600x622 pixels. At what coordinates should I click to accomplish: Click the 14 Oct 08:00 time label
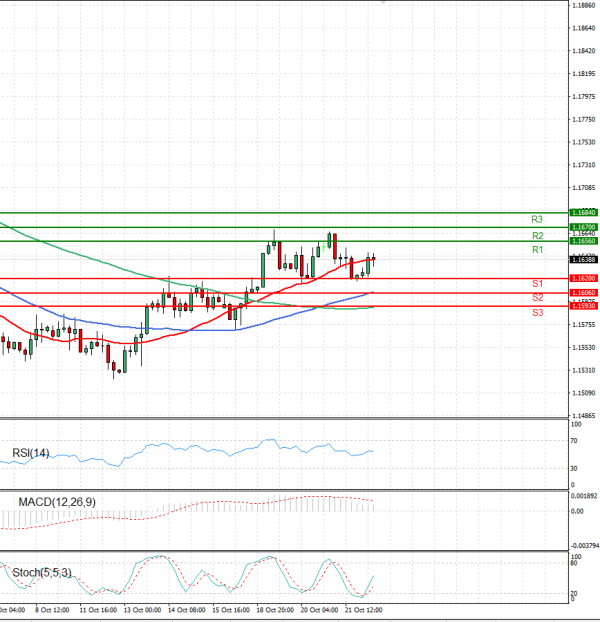(186, 610)
